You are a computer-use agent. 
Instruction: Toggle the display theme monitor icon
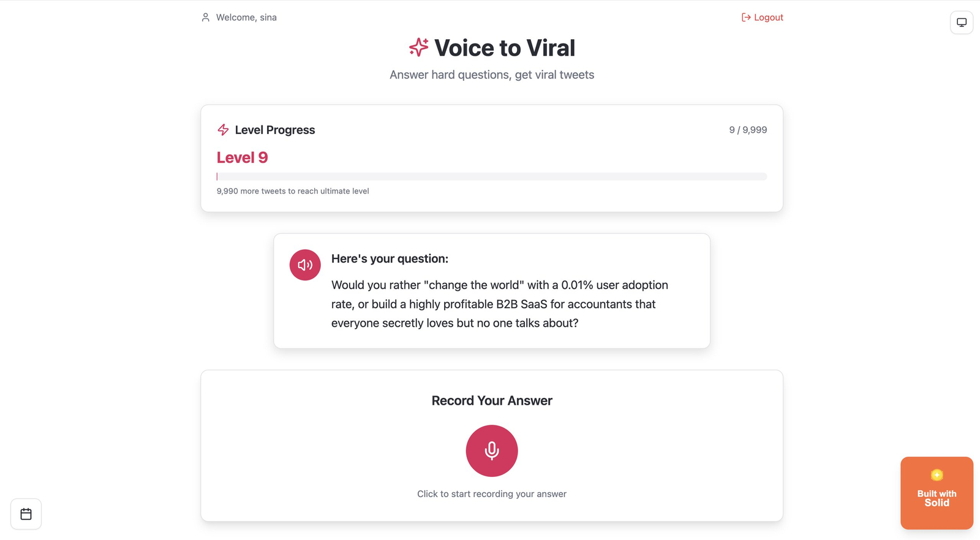(962, 23)
